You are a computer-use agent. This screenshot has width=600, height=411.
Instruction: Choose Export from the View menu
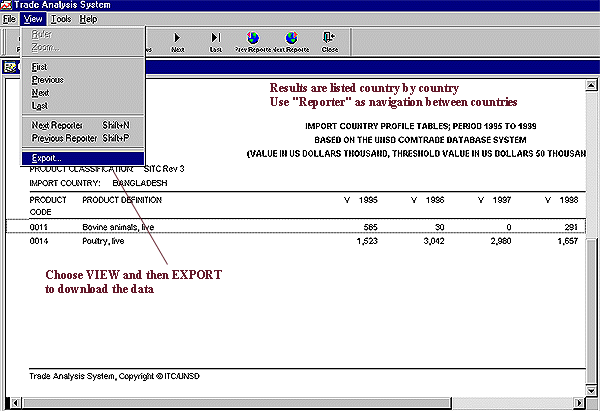coord(47,158)
